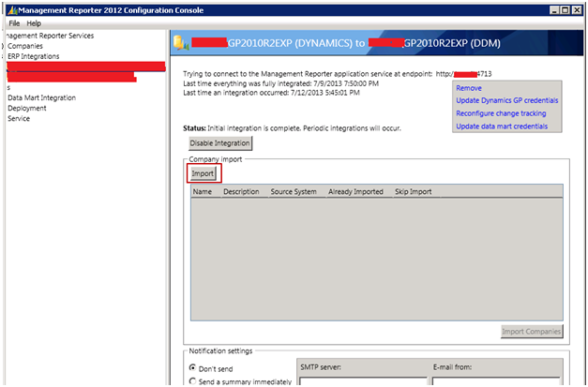Click the Import button in Company import
Screen dimensions: 588x387
[203, 173]
